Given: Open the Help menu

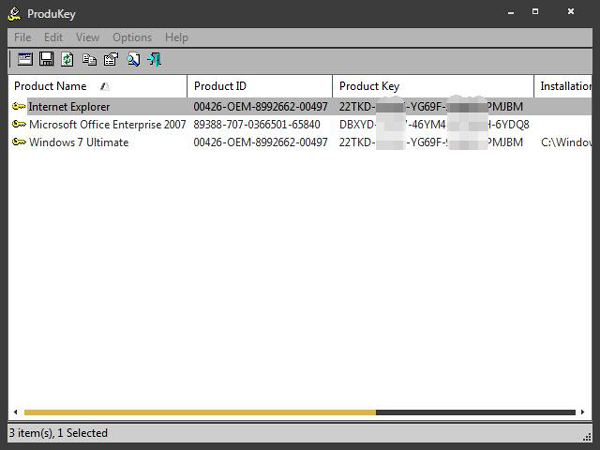Looking at the screenshot, I should 176,38.
